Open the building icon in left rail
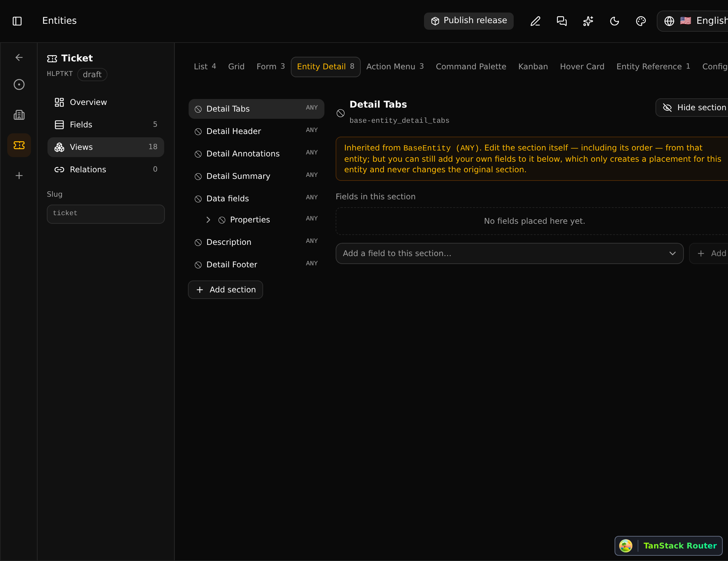This screenshot has width=728, height=561. (19, 115)
